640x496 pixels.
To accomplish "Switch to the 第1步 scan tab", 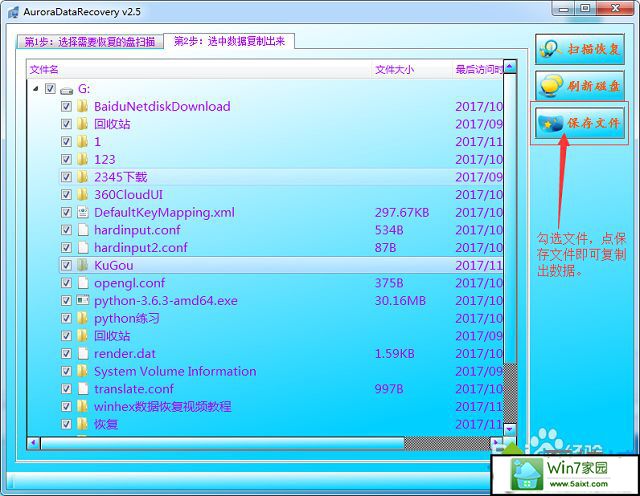I will tap(89, 41).
